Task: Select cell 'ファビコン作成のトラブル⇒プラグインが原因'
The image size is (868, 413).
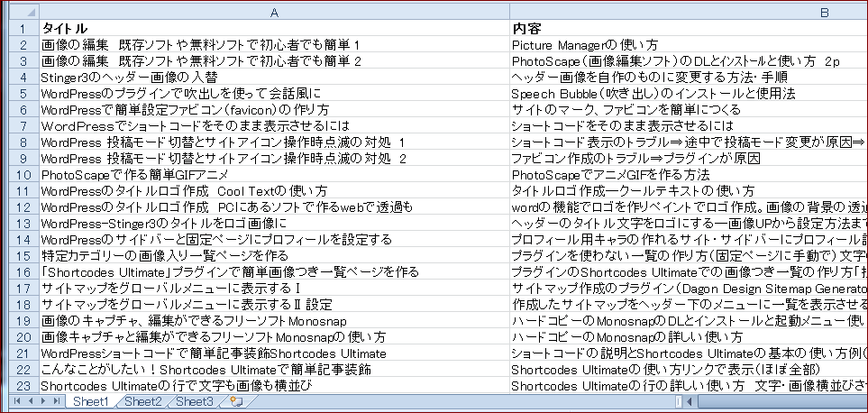Action: (689, 159)
